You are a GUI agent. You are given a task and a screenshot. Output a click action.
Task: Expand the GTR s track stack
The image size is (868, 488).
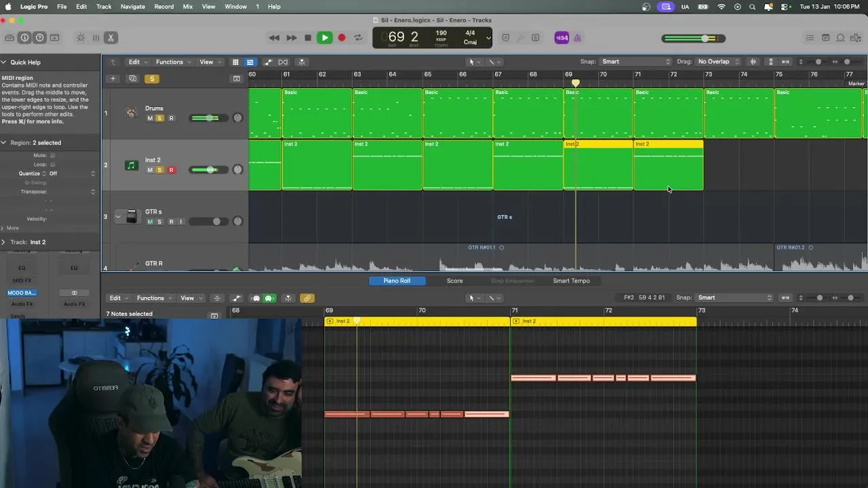pos(118,217)
